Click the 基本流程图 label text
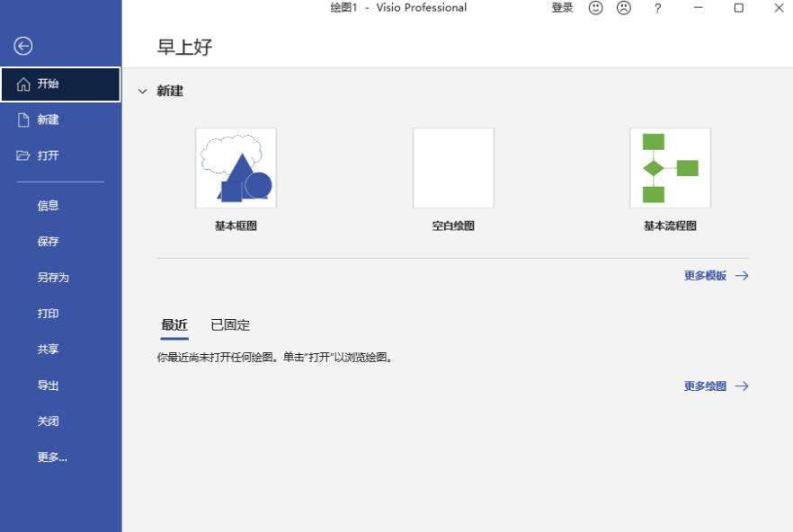This screenshot has height=532, width=793. coord(670,226)
